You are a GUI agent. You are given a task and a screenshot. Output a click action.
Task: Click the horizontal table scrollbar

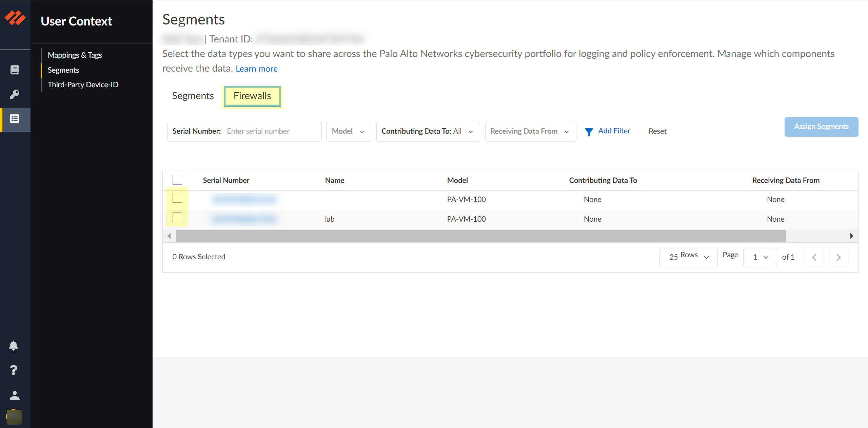(x=480, y=236)
